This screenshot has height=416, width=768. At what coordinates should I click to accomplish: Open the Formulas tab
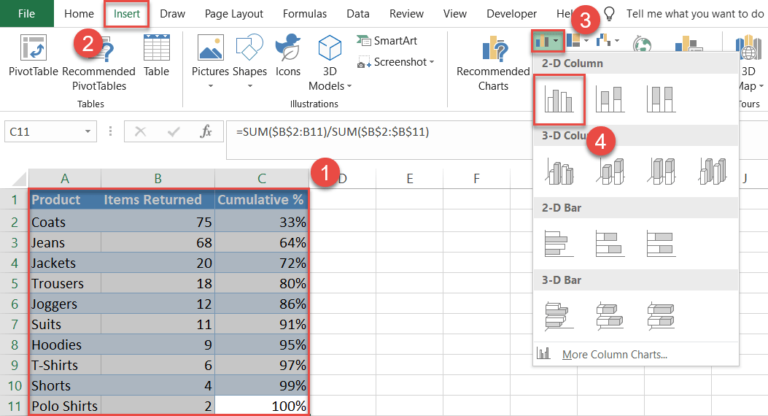(304, 14)
